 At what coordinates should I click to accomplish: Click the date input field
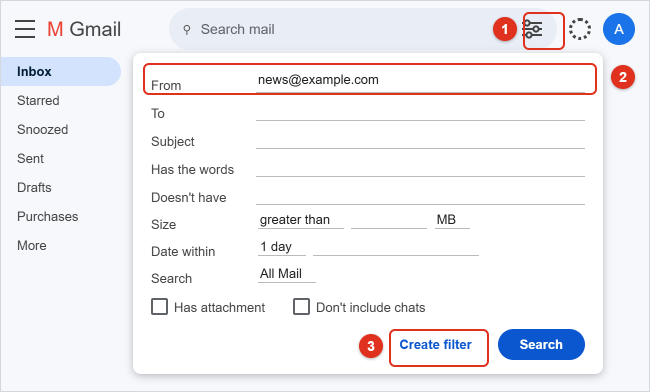click(396, 247)
